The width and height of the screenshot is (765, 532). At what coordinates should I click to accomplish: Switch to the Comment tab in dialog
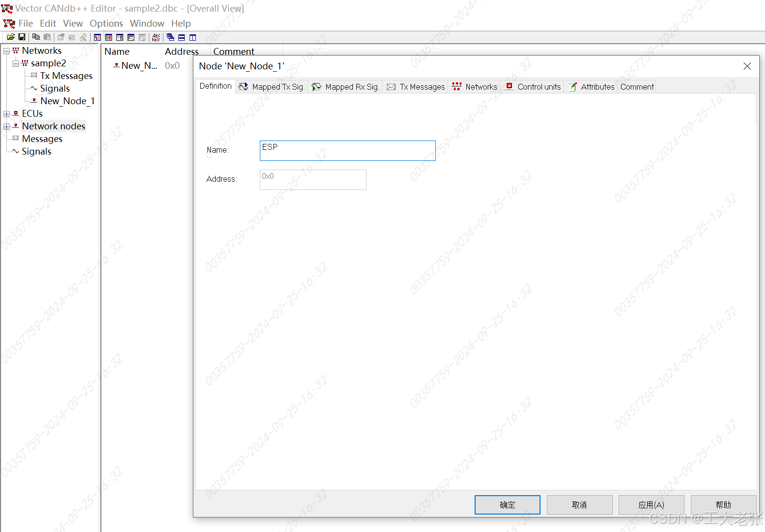(637, 87)
